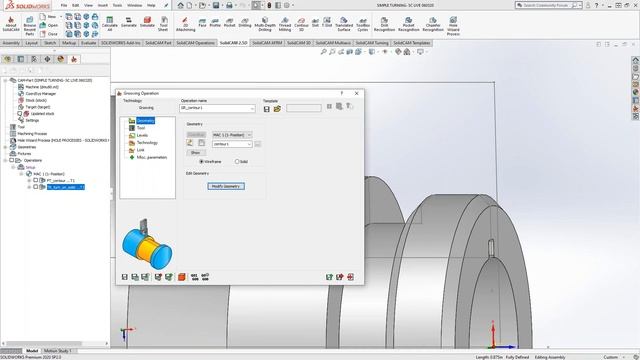
Task: Click the grooving operation preview thumbnail
Action: (147, 244)
